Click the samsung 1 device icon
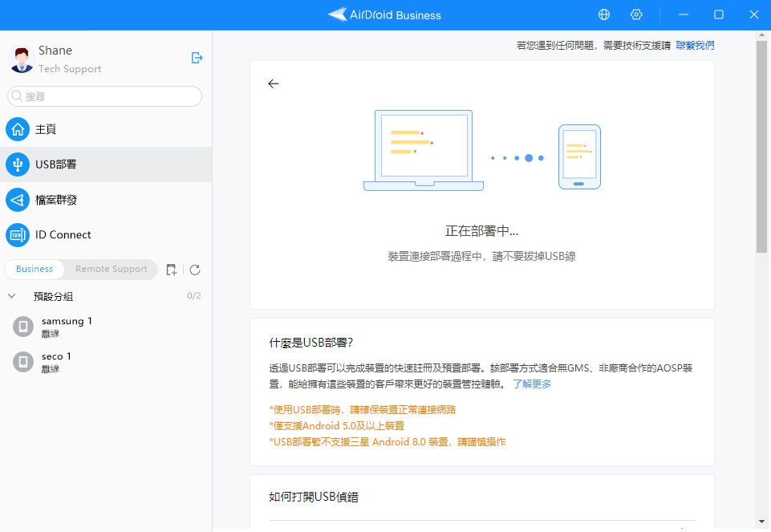 (23, 327)
